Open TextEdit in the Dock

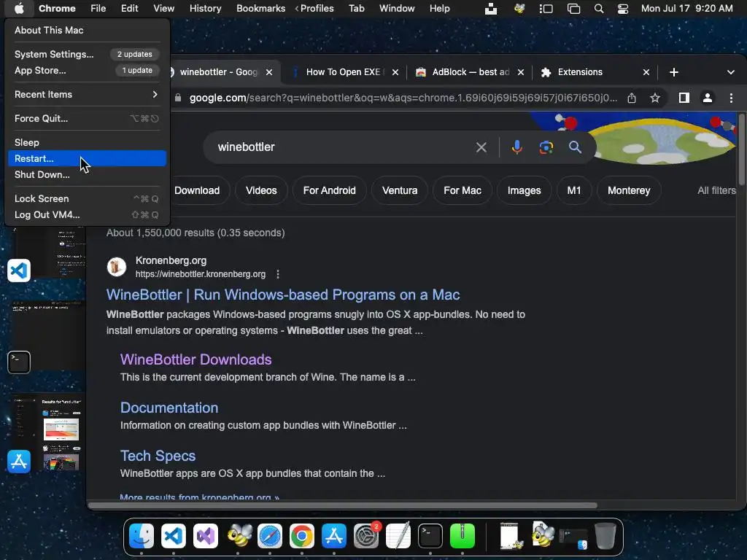pyautogui.click(x=398, y=536)
